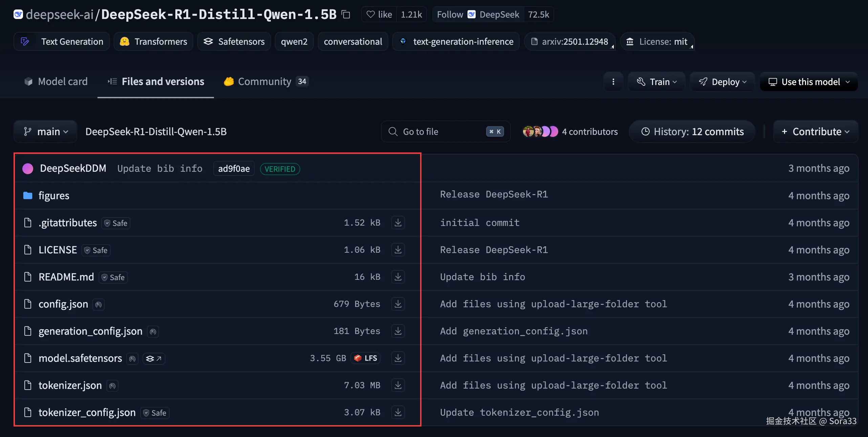This screenshot has width=868, height=437.
Task: Click the Safetensors tag
Action: click(x=234, y=42)
